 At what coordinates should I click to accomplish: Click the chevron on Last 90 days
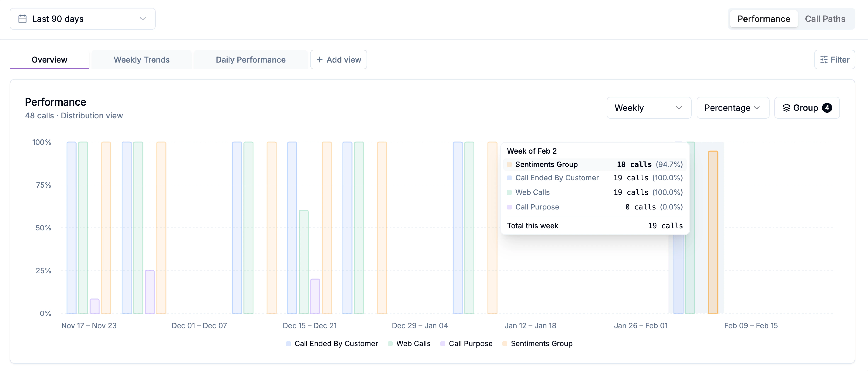tap(143, 19)
